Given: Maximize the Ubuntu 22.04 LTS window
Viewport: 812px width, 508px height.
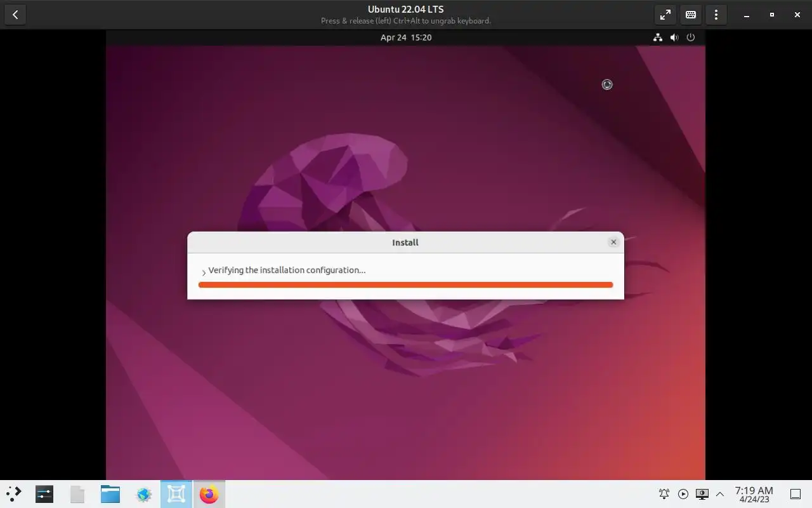Looking at the screenshot, I should [x=772, y=15].
